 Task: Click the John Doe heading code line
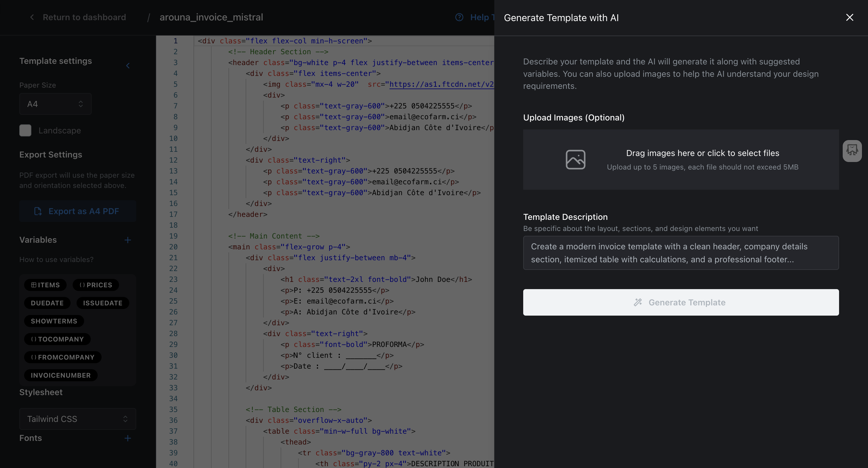tap(376, 279)
